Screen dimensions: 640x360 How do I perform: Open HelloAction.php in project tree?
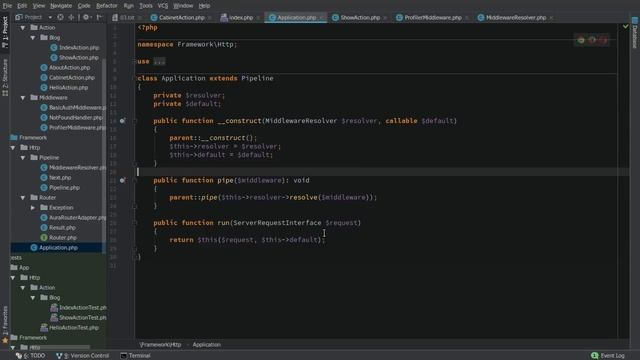coord(64,88)
